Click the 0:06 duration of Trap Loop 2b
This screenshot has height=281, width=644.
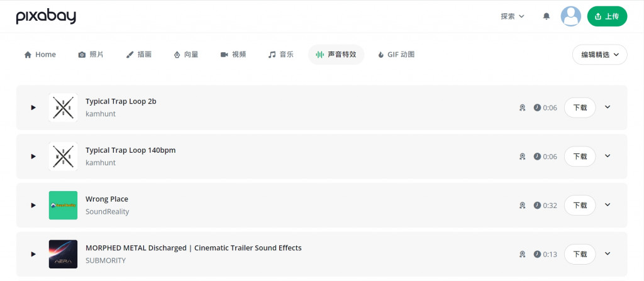tap(545, 107)
